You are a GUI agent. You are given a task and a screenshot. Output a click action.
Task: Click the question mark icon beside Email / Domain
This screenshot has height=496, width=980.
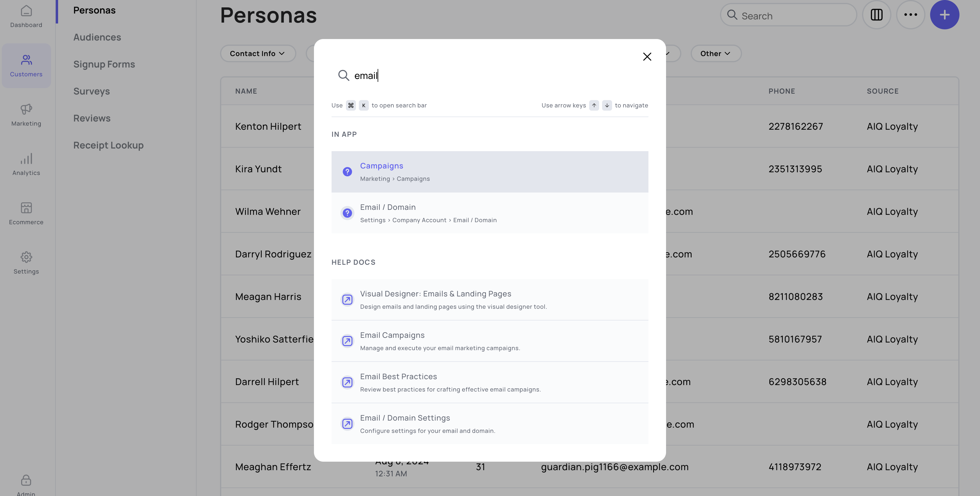click(347, 213)
